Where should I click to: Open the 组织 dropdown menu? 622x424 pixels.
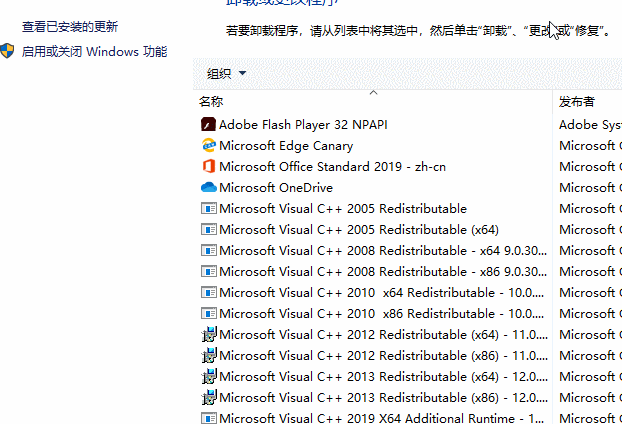226,73
